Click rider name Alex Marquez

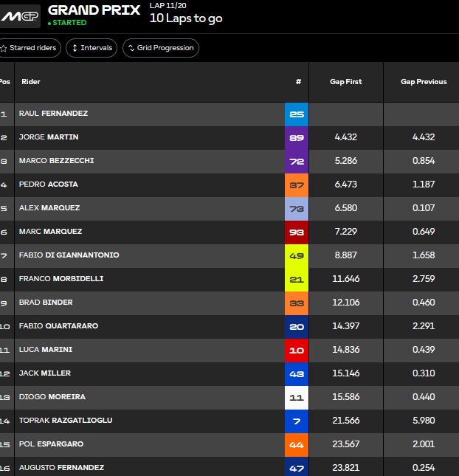coord(49,208)
